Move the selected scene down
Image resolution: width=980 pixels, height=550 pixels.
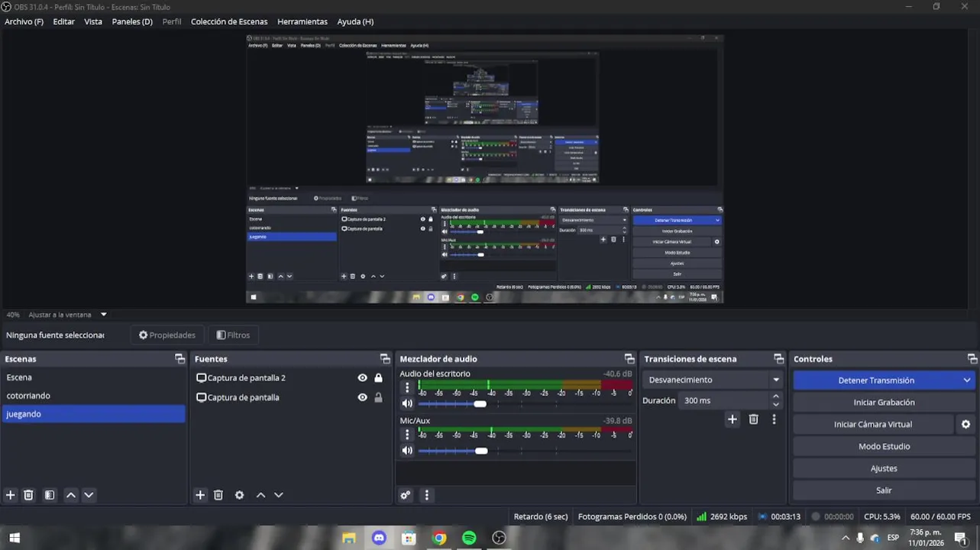click(89, 495)
